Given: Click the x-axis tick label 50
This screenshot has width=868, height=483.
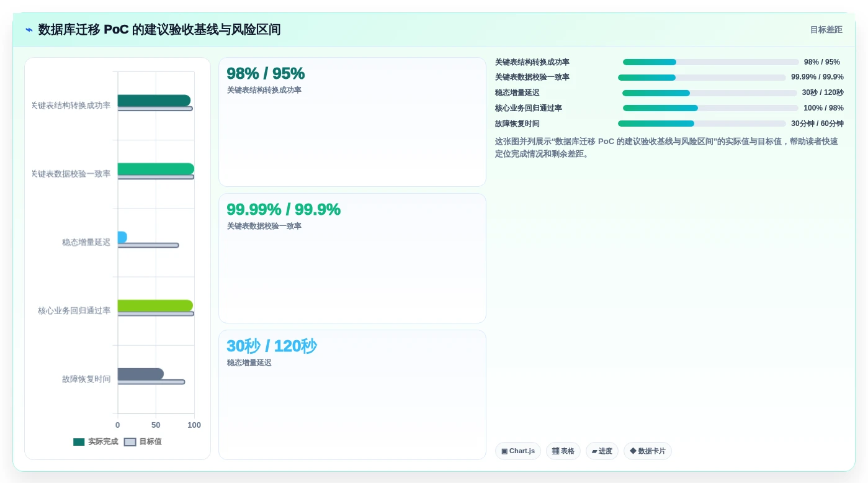Looking at the screenshot, I should pyautogui.click(x=156, y=425).
